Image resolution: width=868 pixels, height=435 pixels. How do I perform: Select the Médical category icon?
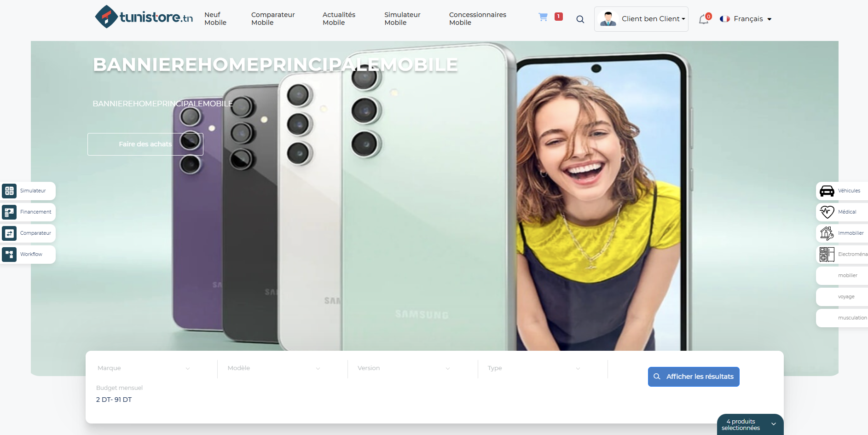coord(842,212)
